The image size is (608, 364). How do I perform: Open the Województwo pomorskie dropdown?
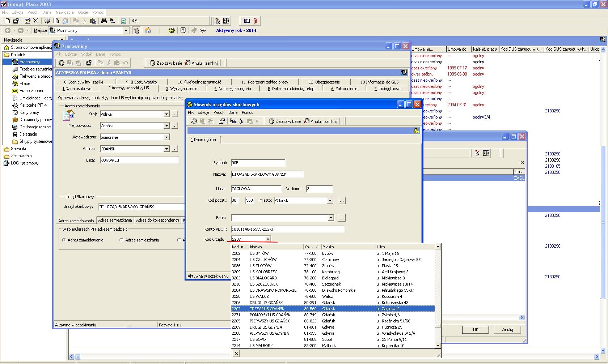166,137
